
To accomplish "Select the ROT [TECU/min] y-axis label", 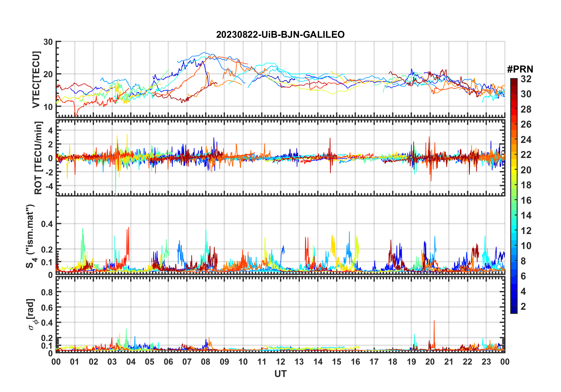I will 38,158.
